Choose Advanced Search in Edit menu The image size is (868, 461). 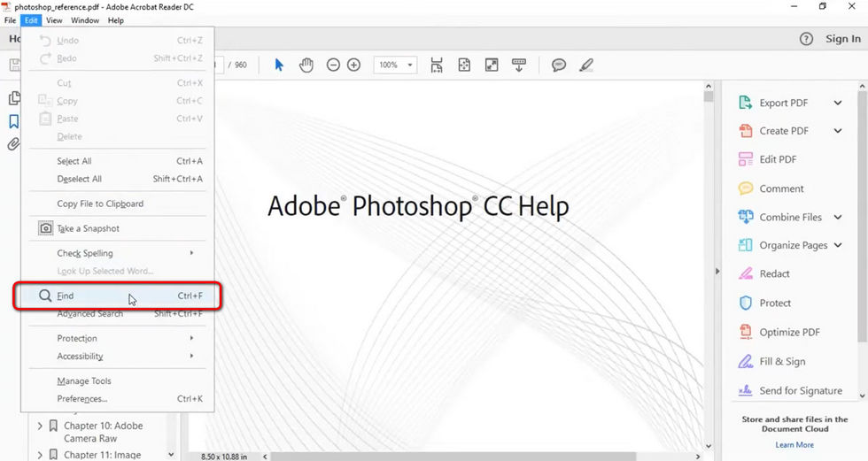[117, 314]
